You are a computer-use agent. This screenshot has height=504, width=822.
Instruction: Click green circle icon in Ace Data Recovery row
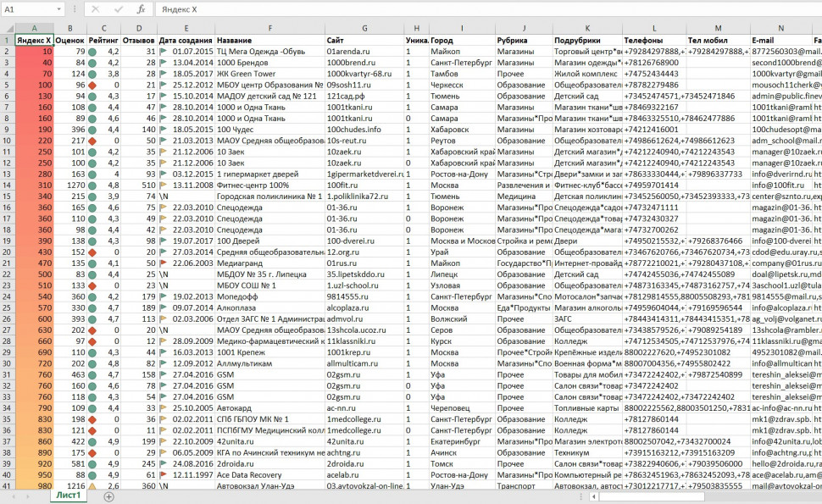[x=92, y=475]
